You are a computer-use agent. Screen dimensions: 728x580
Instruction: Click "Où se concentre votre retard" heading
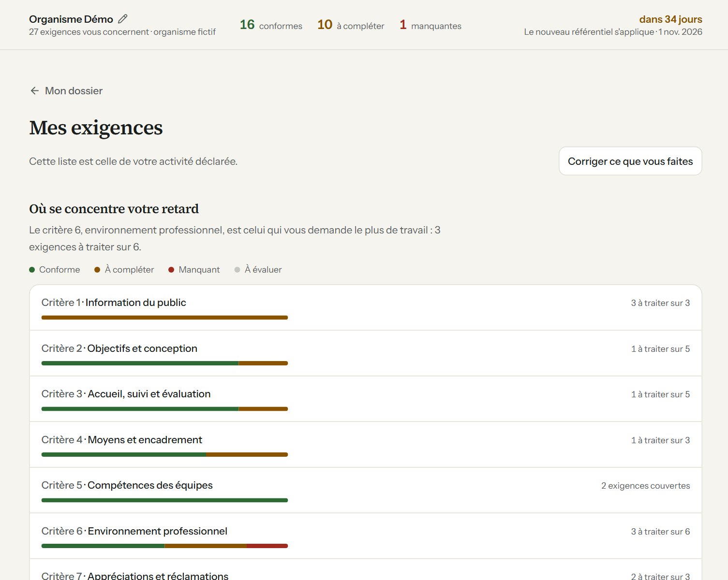pyautogui.click(x=114, y=209)
